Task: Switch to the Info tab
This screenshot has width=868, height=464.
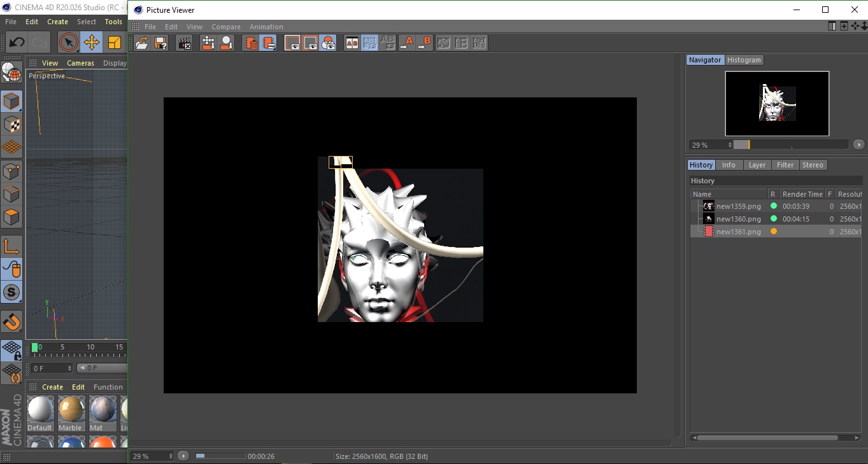Action: click(729, 165)
